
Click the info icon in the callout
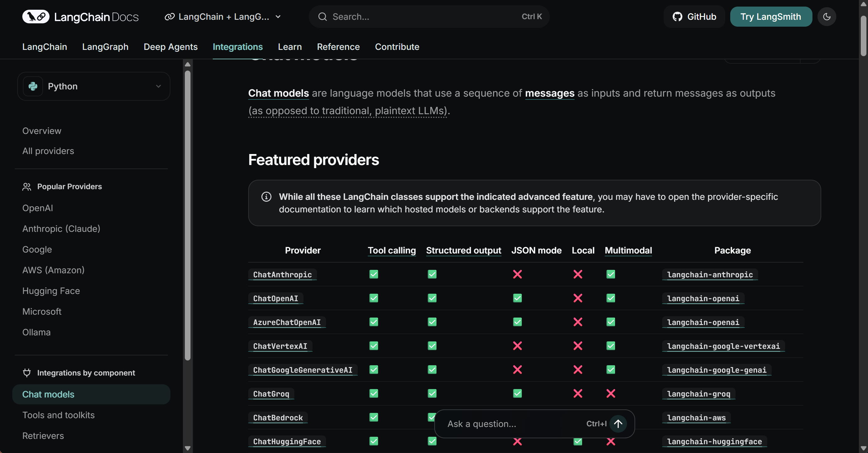(266, 197)
